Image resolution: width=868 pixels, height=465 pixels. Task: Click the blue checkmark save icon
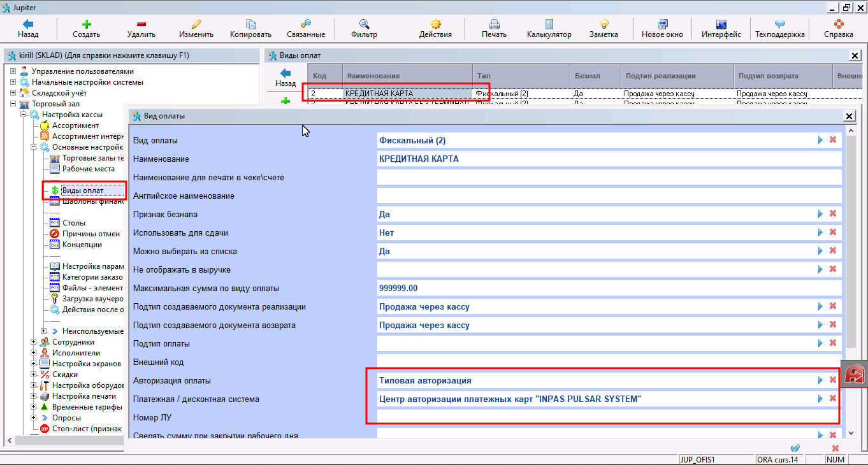[795, 448]
